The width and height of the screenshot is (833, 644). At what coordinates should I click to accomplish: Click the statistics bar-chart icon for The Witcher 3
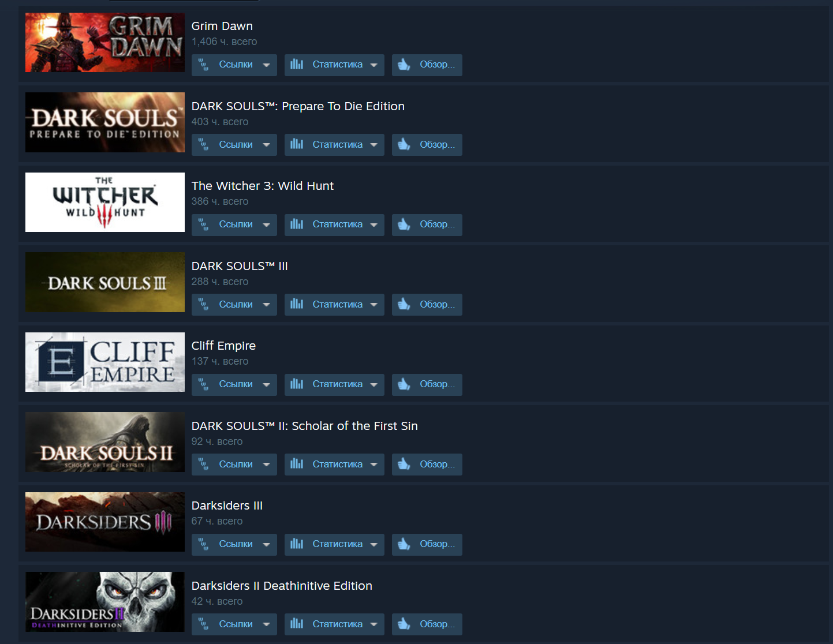[x=297, y=224]
